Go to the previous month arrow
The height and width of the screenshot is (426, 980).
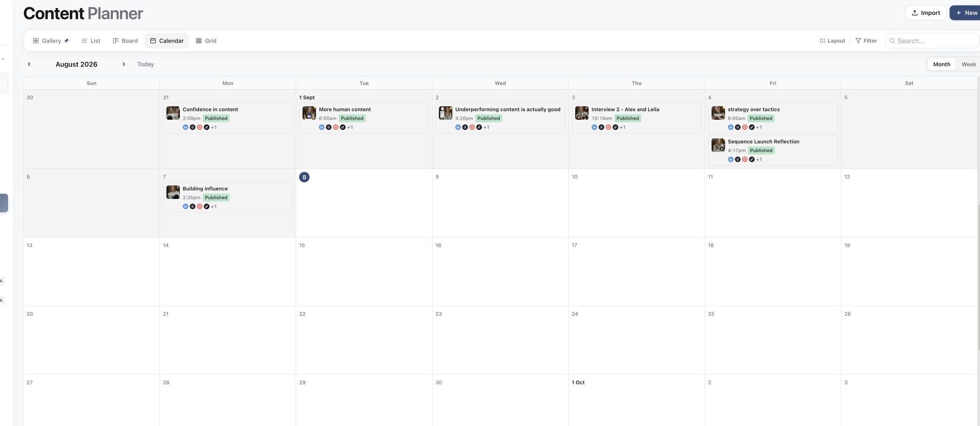29,64
